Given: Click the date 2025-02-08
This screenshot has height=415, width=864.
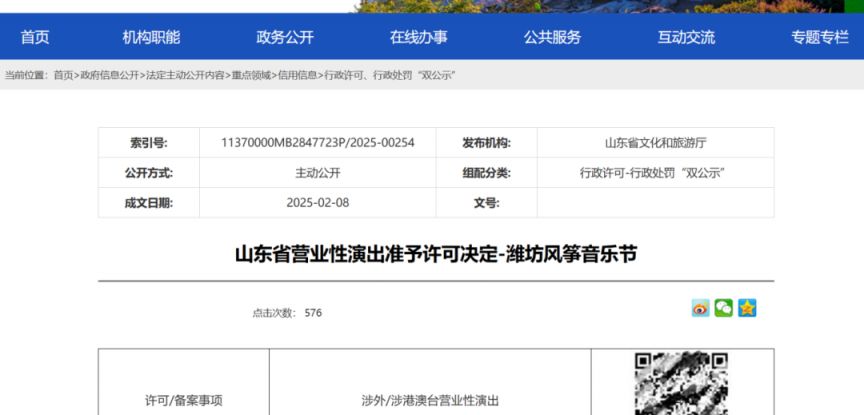Looking at the screenshot, I should pyautogui.click(x=318, y=202).
